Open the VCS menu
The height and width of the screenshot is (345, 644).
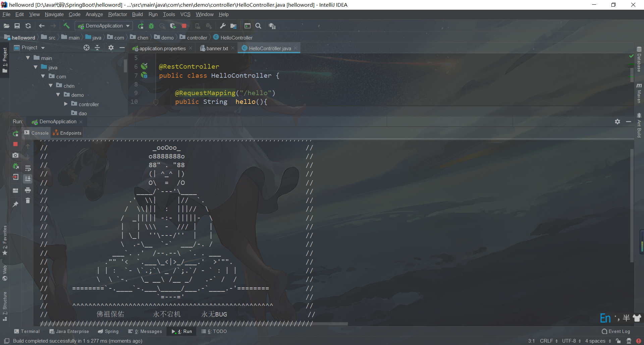(185, 14)
